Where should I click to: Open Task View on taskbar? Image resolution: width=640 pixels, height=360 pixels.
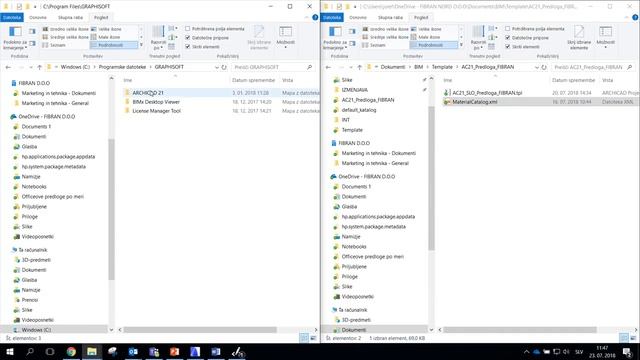(50, 351)
